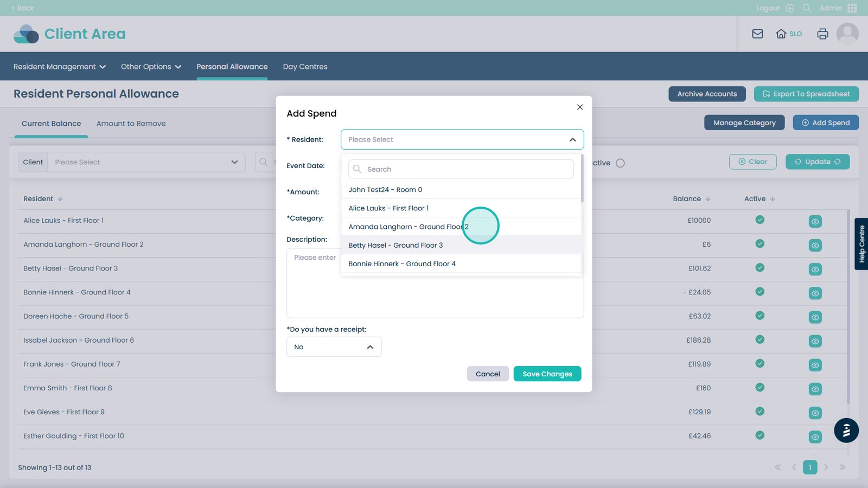Open the search magnifier in top bar
868x488 pixels.
pos(807,8)
